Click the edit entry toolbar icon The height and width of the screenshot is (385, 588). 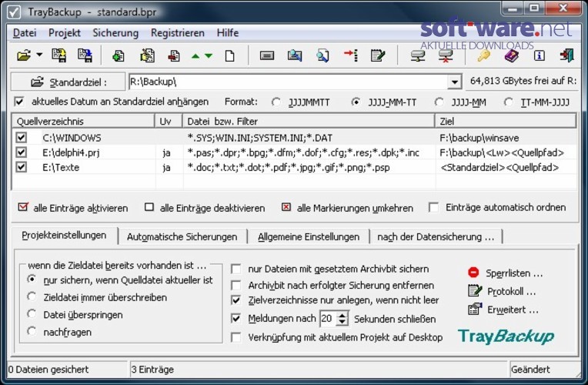[147, 55]
